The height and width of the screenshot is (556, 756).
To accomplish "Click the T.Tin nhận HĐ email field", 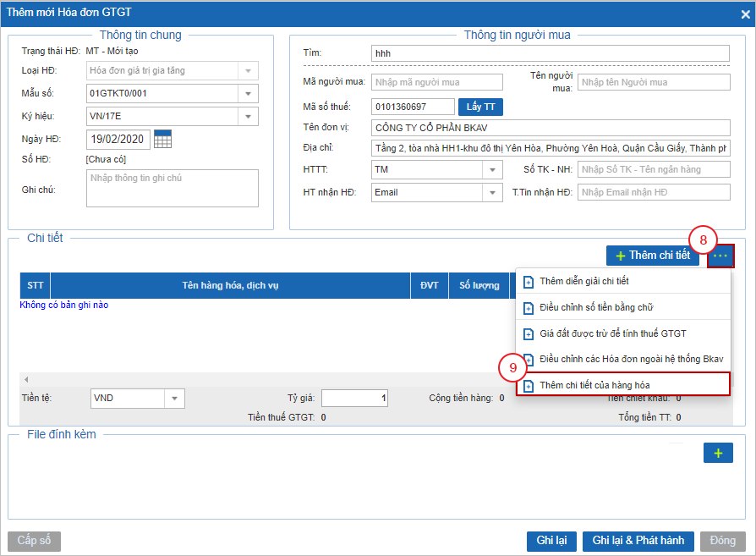I will tap(654, 192).
